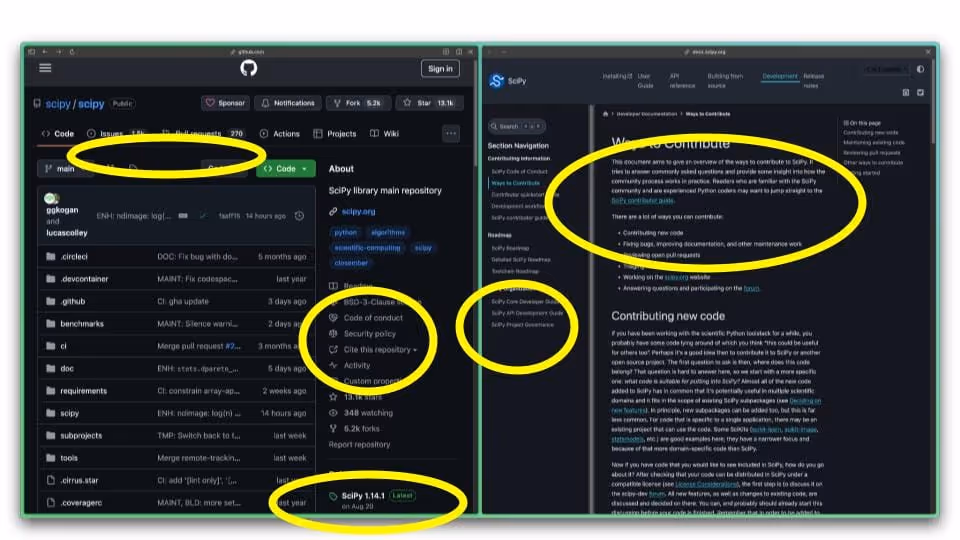The image size is (960, 540).
Task: Open the additional repository tabs ellipsis menu
Action: (x=451, y=133)
